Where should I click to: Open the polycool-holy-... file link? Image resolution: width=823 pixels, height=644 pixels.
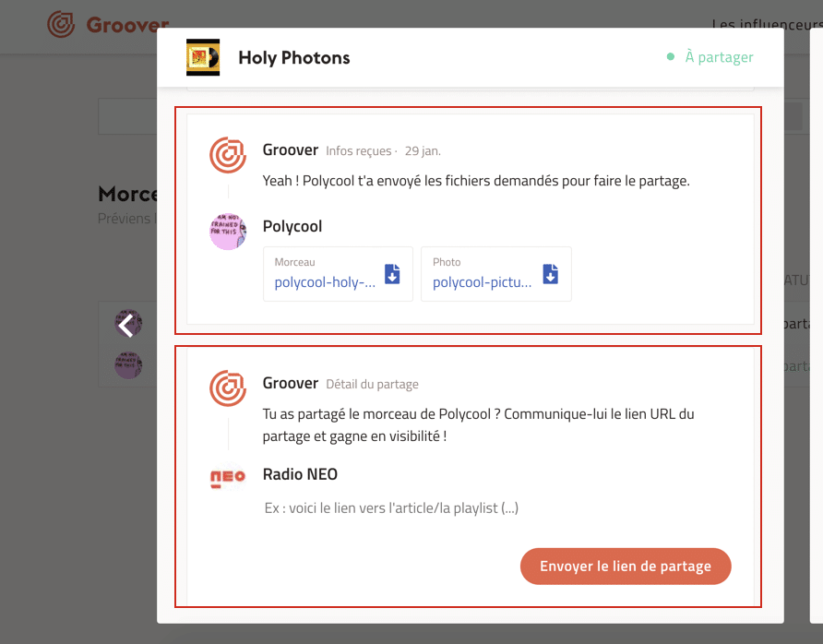pos(325,282)
